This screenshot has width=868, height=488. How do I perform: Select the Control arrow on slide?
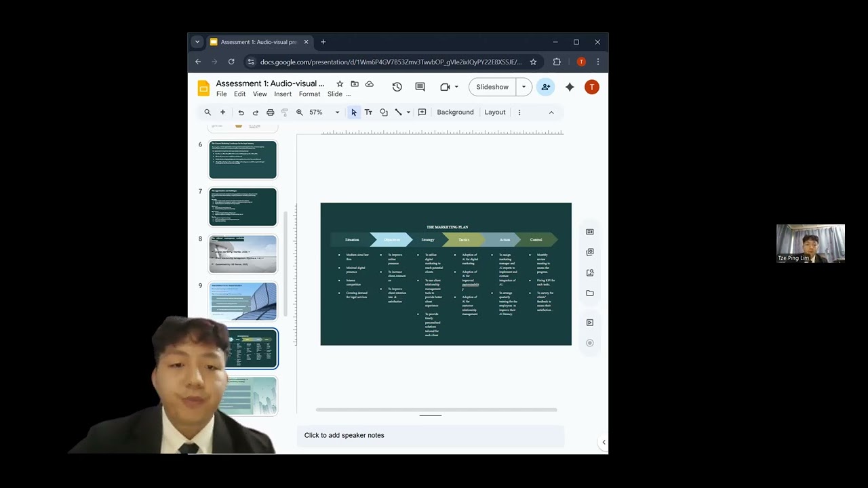pos(536,239)
